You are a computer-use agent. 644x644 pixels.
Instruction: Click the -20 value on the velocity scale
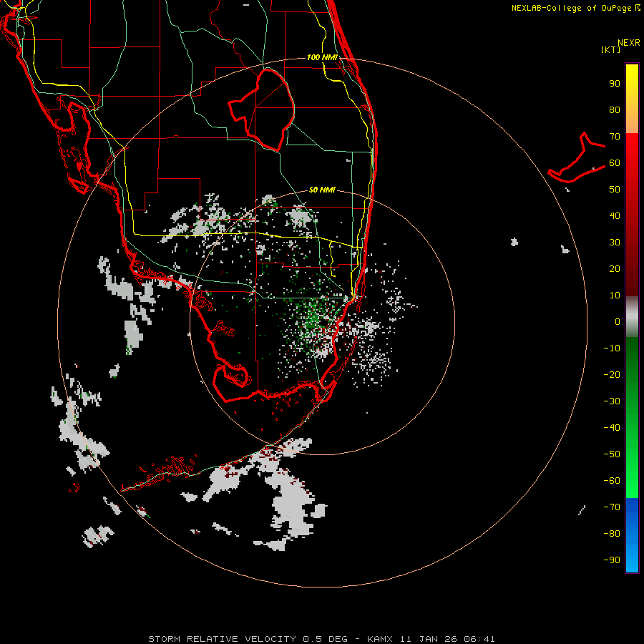(x=612, y=375)
